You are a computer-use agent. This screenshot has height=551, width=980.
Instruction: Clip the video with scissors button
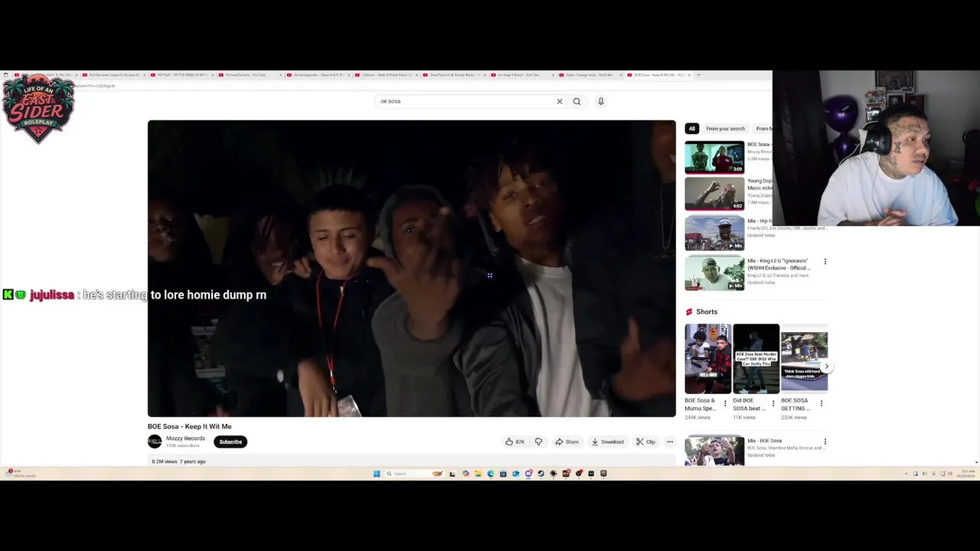click(645, 442)
